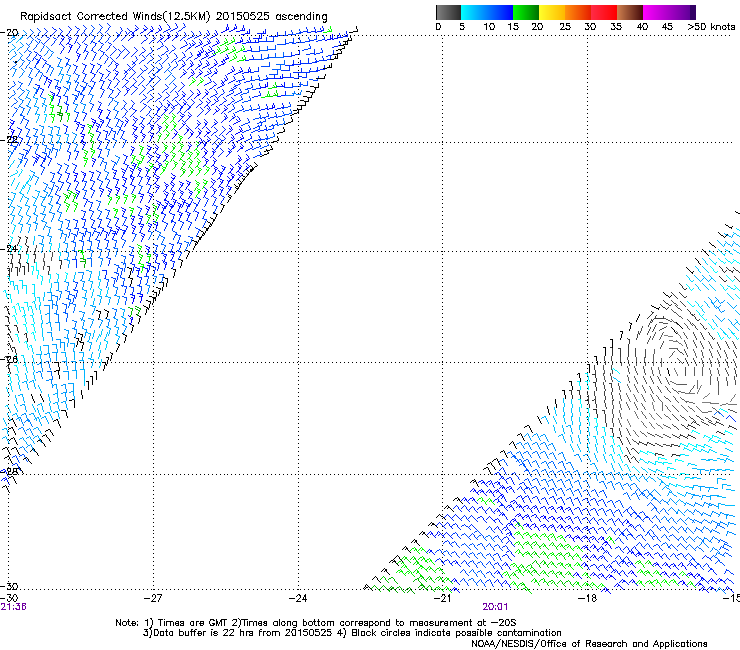Click the '10' label under the color scale

pyautogui.click(x=489, y=26)
